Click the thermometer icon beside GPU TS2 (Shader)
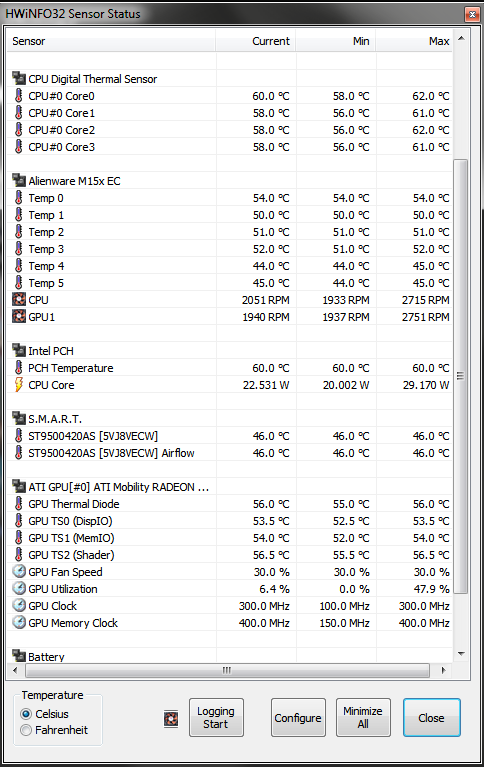Viewport: 484px width, 767px height. point(19,554)
